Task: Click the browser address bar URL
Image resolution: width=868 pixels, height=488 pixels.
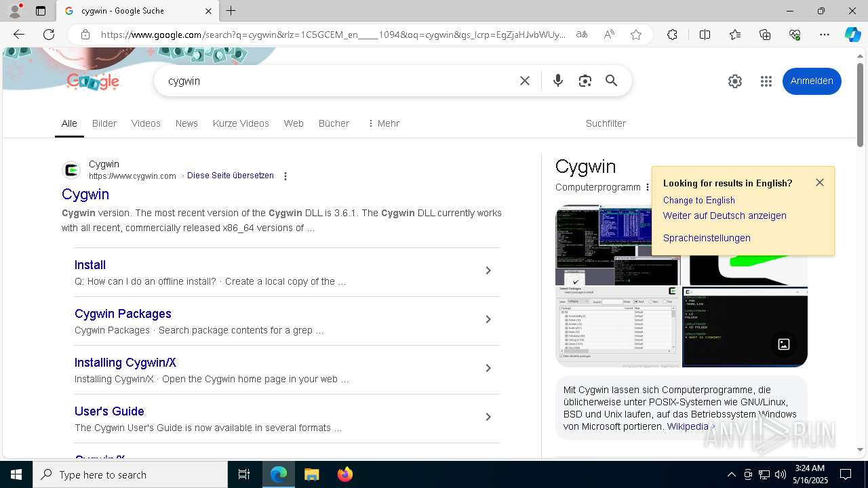Action: tap(333, 35)
